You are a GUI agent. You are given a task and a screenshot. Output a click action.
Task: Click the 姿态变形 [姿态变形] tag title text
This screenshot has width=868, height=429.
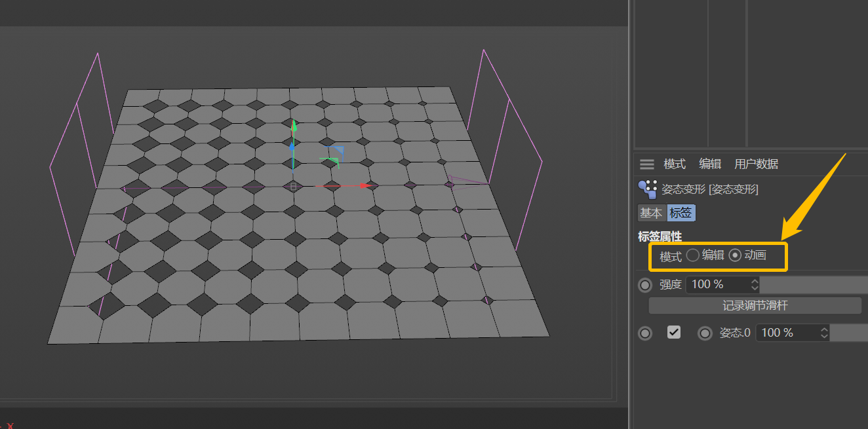click(710, 190)
